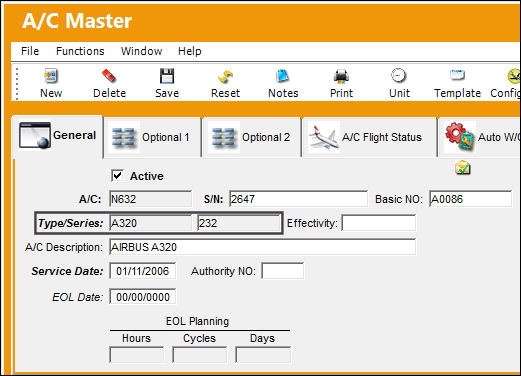Click the A/C field containing N632
The image size is (521, 376).
(x=150, y=199)
